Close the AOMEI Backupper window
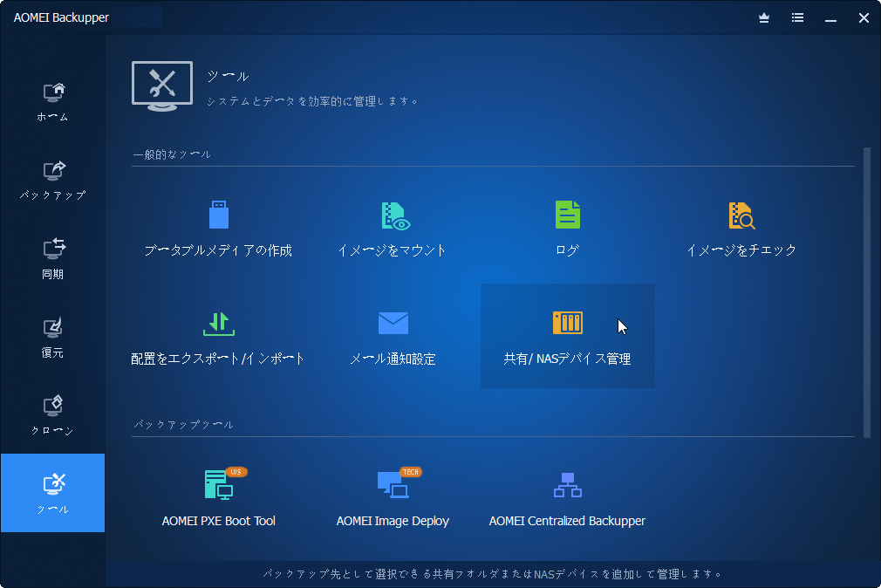Image resolution: width=881 pixels, height=588 pixels. click(864, 18)
